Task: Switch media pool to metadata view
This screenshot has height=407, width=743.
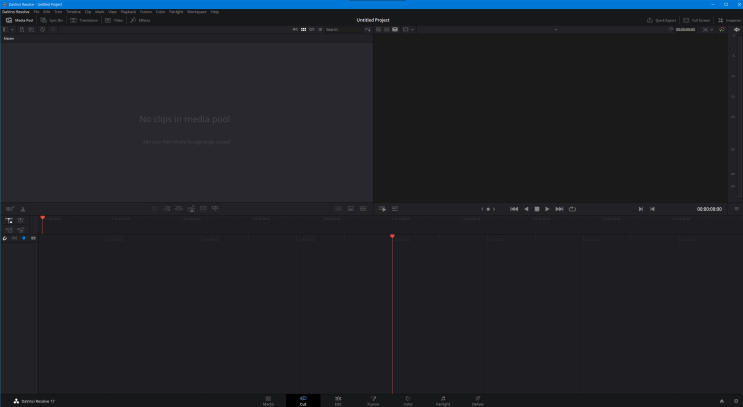Action: [295, 29]
